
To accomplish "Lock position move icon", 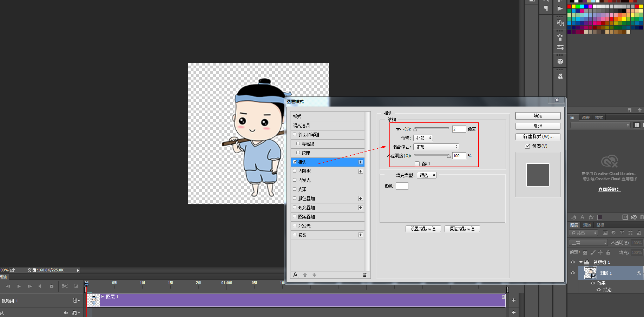I will tap(600, 252).
